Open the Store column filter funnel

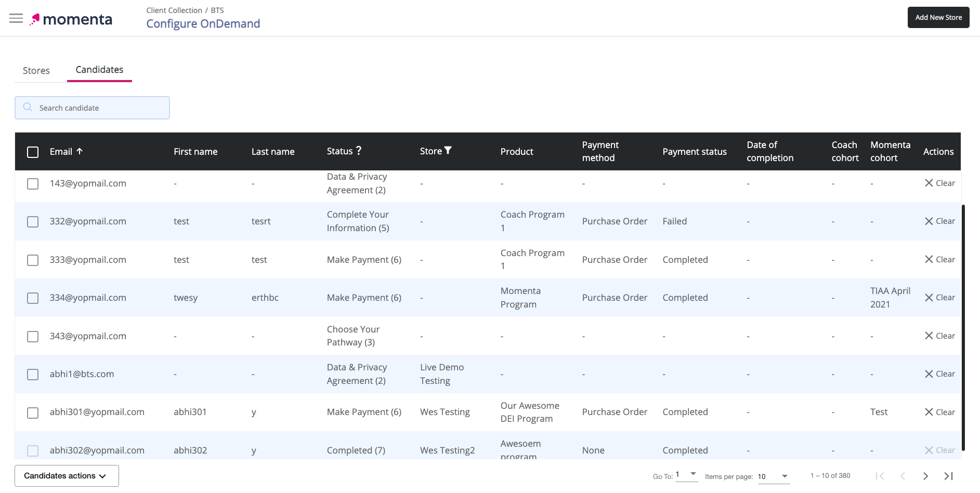coord(448,151)
